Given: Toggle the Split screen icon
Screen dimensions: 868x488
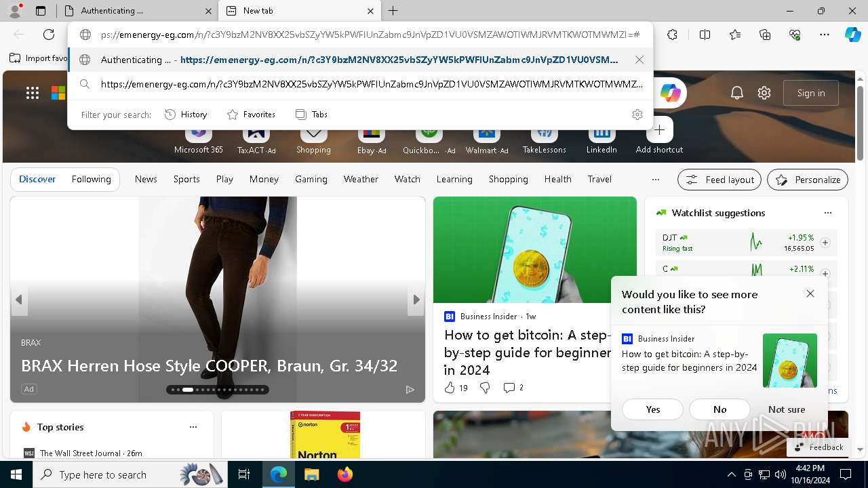Looking at the screenshot, I should (x=705, y=35).
